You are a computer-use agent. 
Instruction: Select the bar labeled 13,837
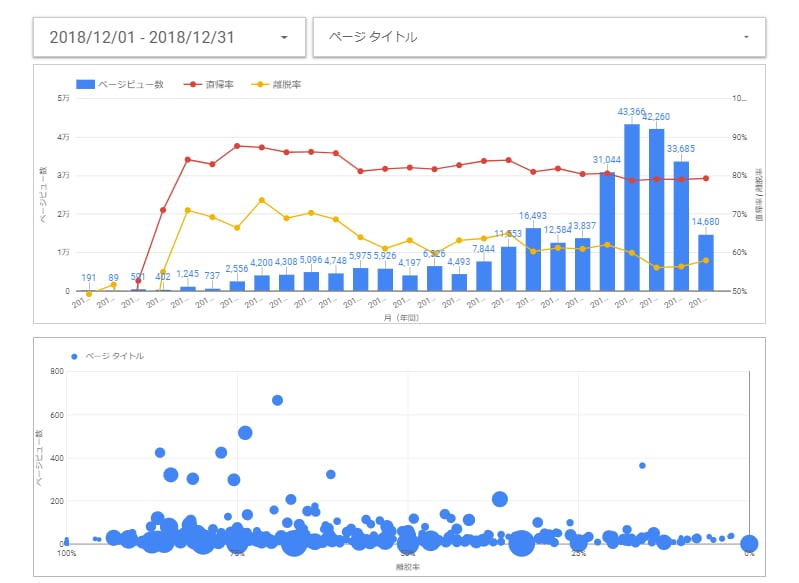582,264
